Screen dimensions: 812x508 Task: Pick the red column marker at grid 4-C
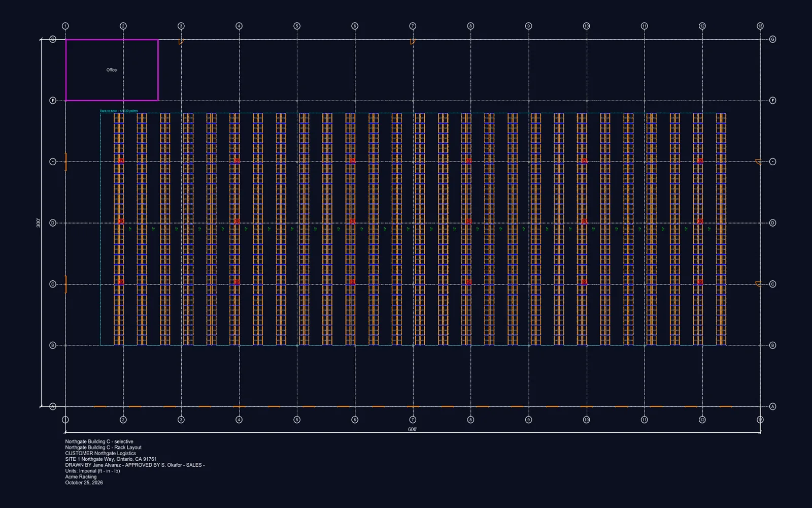click(237, 282)
